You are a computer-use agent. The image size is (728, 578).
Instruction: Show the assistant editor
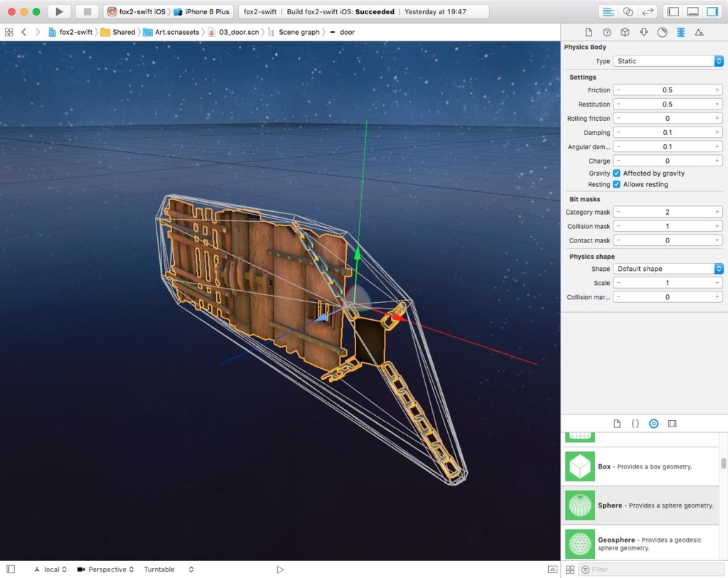(x=628, y=11)
